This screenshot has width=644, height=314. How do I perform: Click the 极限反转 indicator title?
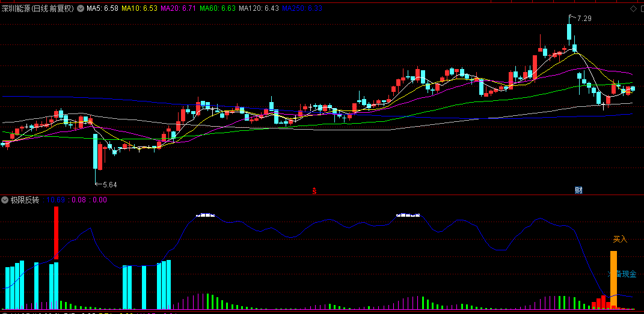click(25, 200)
